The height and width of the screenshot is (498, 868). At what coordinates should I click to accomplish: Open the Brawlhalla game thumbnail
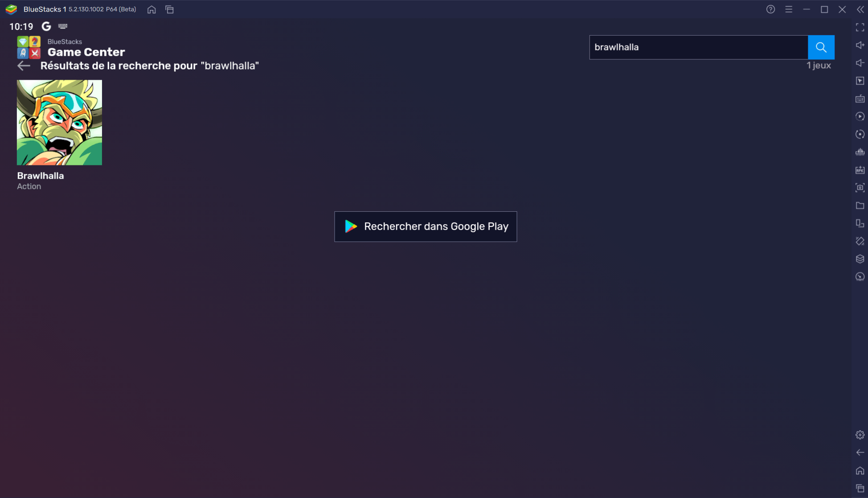(x=59, y=123)
